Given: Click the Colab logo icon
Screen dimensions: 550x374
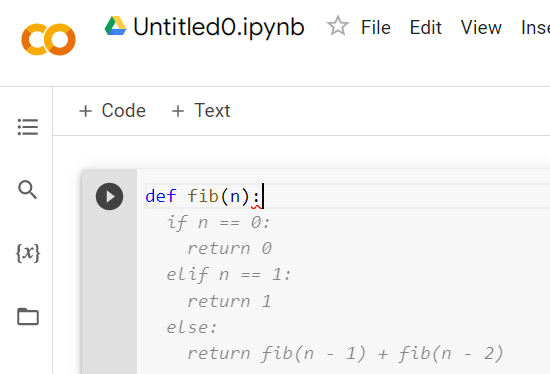Looking at the screenshot, I should coord(48,39).
